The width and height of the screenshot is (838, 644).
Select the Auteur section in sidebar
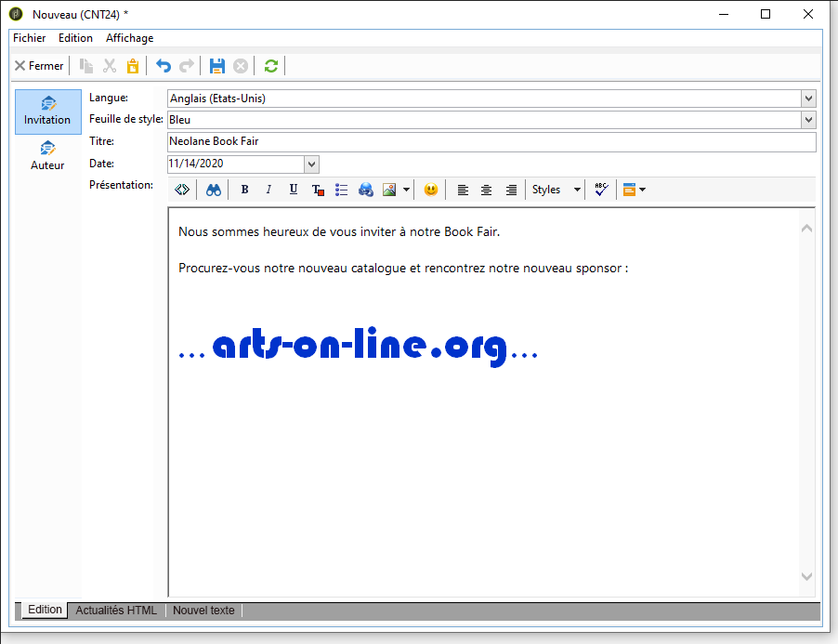coord(47,156)
